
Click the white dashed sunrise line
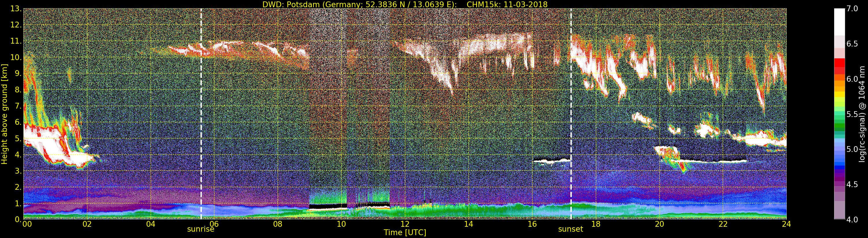click(x=201, y=101)
